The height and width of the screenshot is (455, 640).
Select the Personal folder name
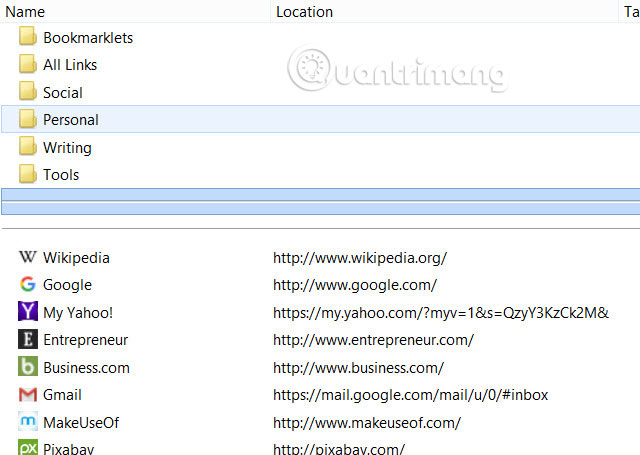[x=71, y=120]
